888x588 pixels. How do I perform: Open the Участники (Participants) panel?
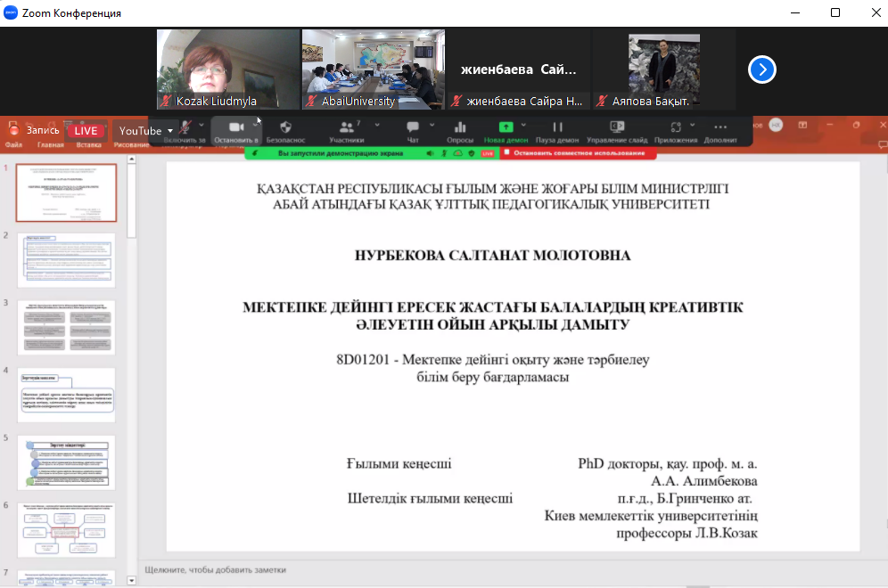tap(347, 129)
